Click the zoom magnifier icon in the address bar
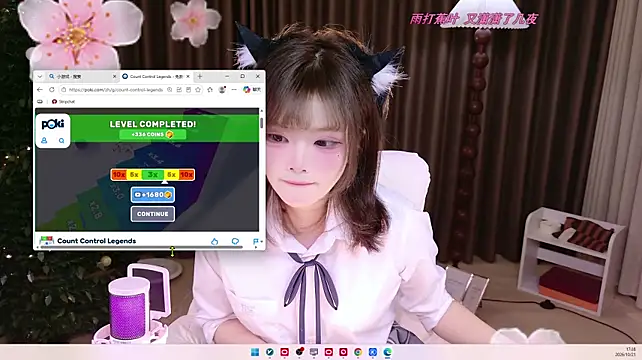642x360 pixels. coord(170,89)
